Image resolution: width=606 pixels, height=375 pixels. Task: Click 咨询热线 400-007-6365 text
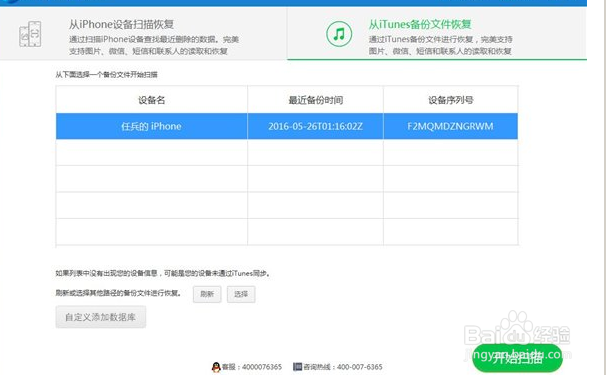pos(343,367)
